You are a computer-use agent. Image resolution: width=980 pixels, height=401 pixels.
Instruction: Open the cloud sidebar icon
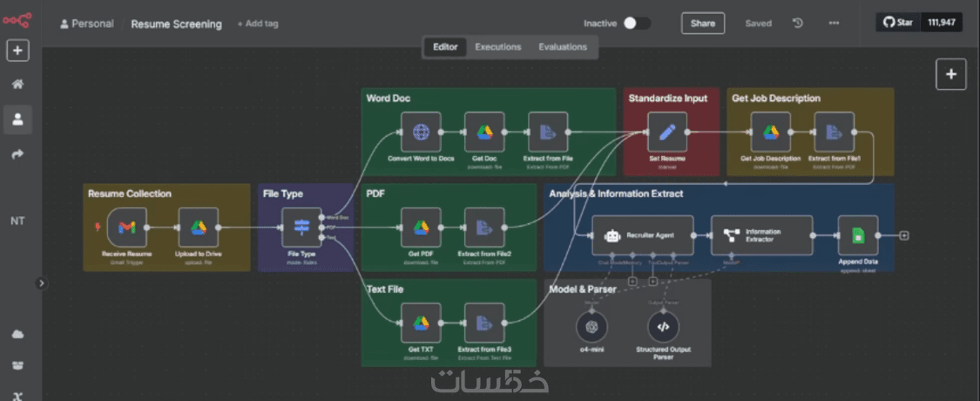click(x=17, y=334)
